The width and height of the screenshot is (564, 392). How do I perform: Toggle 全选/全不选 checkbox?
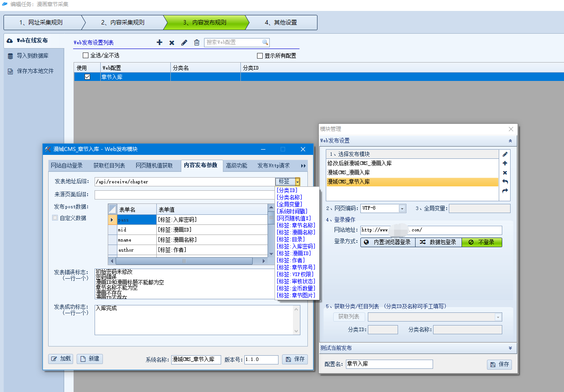coord(85,56)
